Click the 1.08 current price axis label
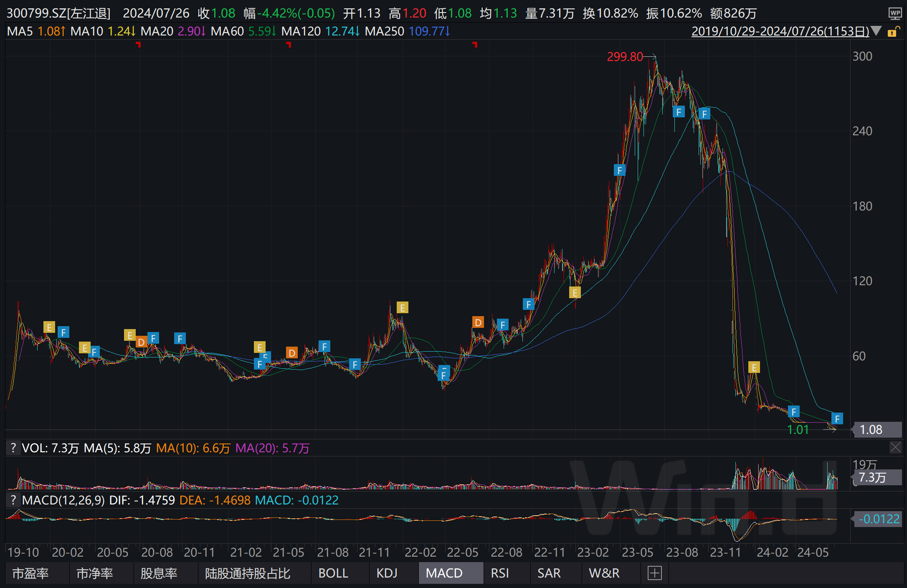The height and width of the screenshot is (588, 907). 871,430
